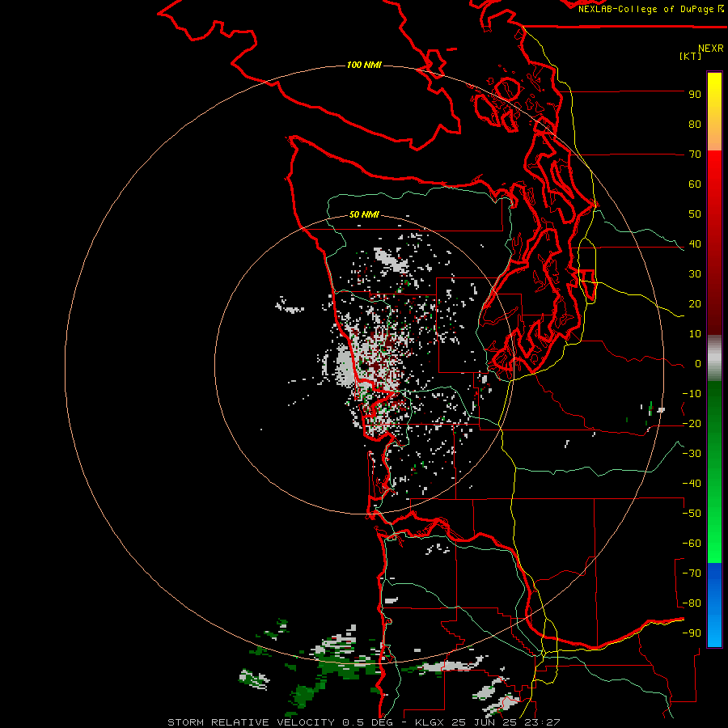Click the -20 knot scale label

point(692,424)
